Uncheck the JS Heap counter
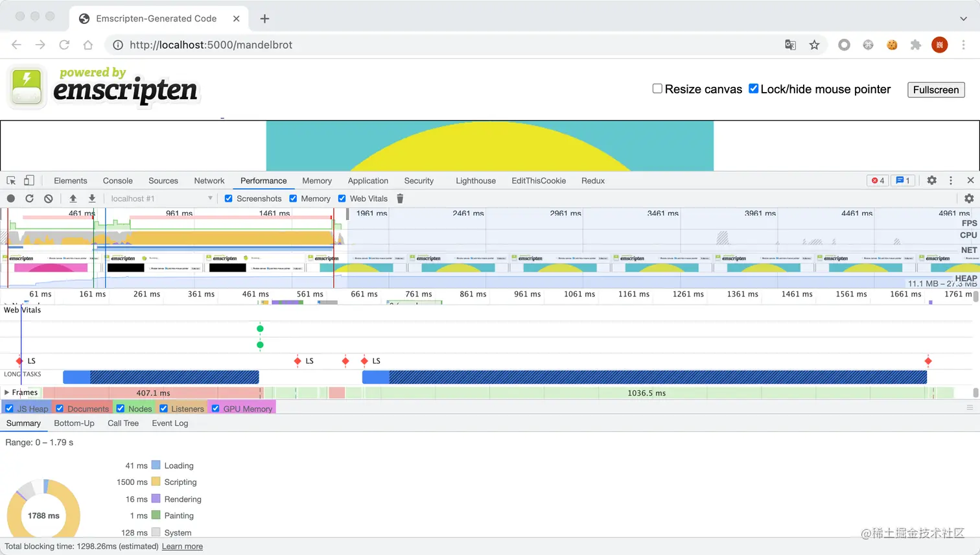Screen dimensions: 980x555 tap(9, 408)
